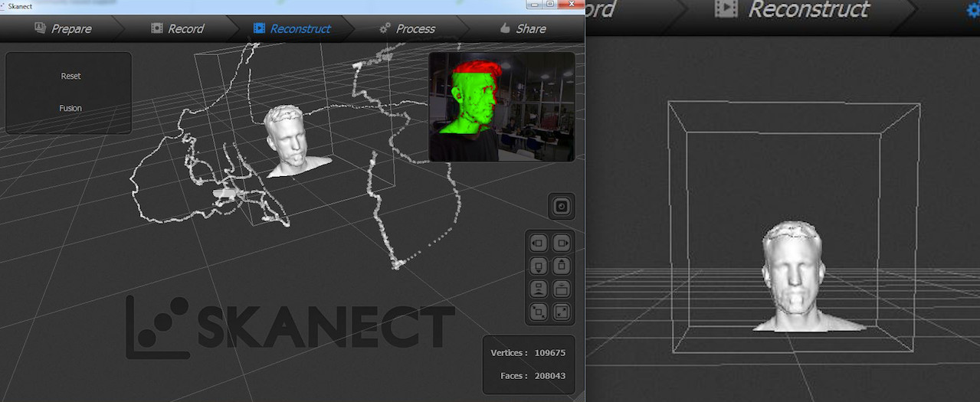Click the fit-to-bounding-box view icon

coord(539,312)
